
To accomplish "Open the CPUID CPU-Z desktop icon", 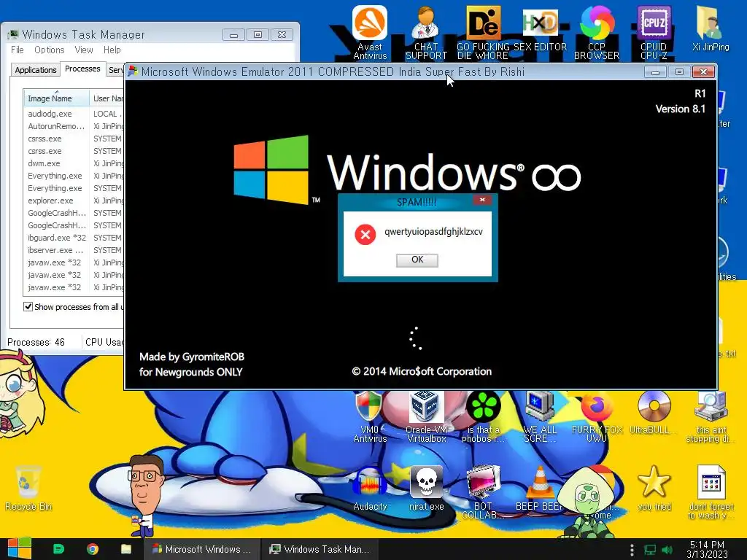I will [x=654, y=32].
